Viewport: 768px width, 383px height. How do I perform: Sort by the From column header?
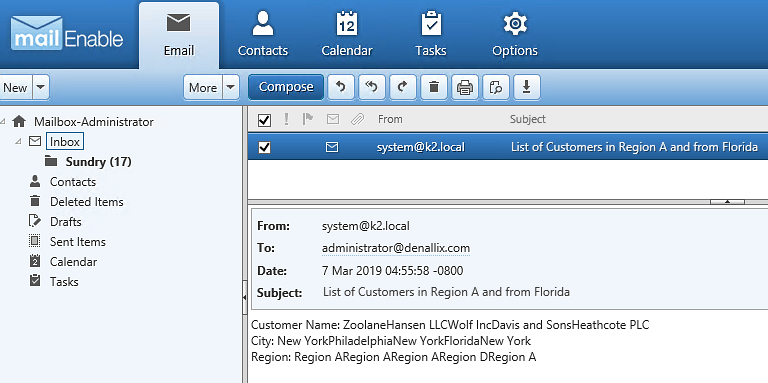(x=390, y=119)
